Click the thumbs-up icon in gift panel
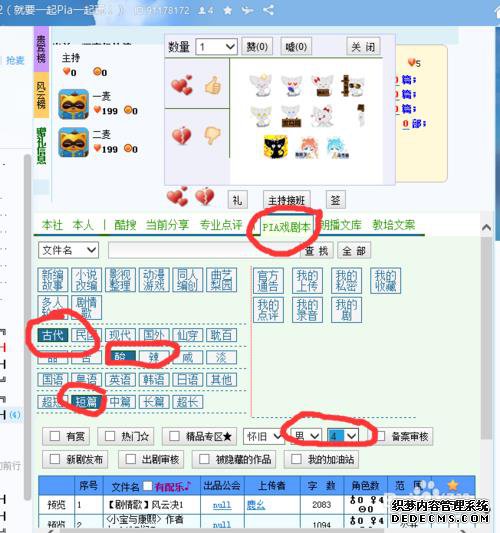The height and width of the screenshot is (533, 500). point(213,85)
